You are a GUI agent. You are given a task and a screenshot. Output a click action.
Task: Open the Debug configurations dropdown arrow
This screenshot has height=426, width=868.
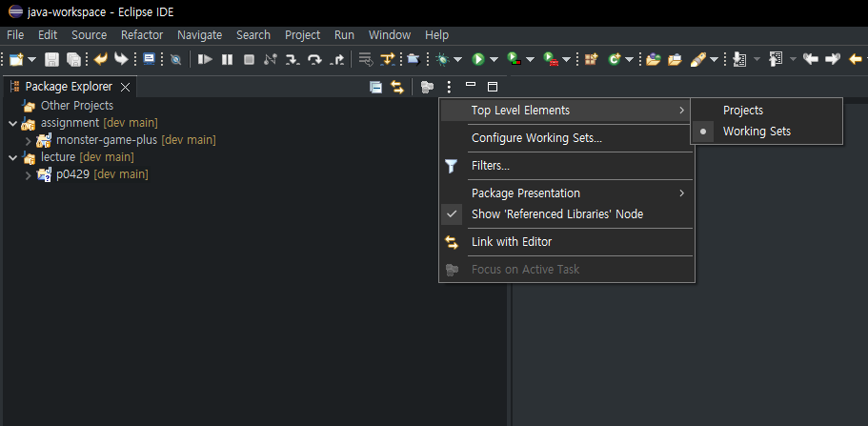point(457,60)
